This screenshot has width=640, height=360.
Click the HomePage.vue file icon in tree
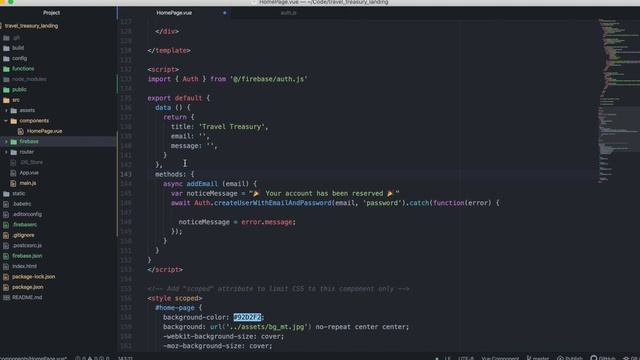tap(21, 131)
